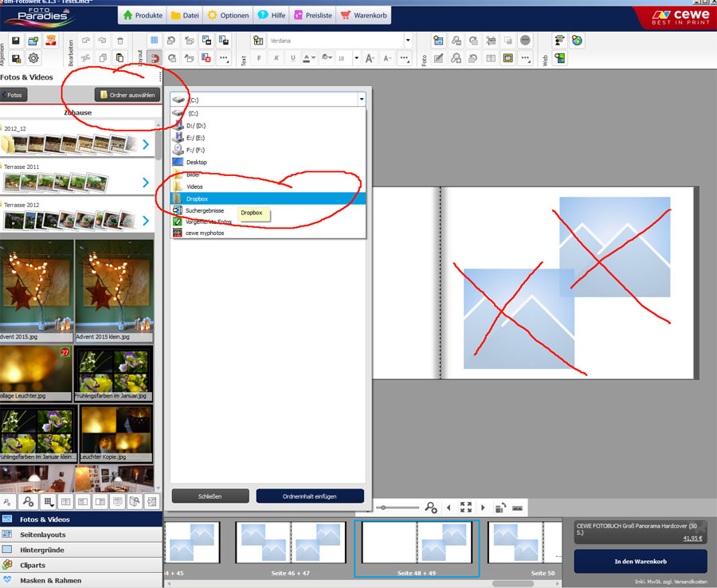Select Suchergebnisse in the folder list
Screen dimensions: 717x588
(268, 211)
